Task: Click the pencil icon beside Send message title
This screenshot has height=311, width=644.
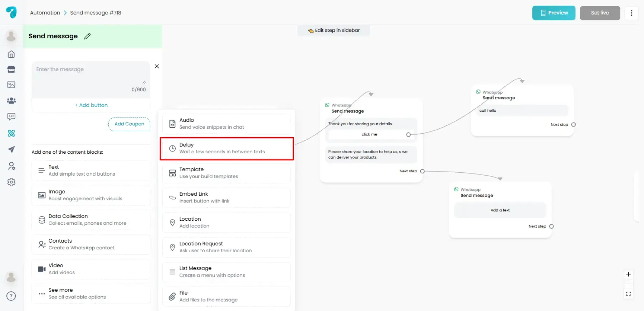Action: click(x=87, y=36)
